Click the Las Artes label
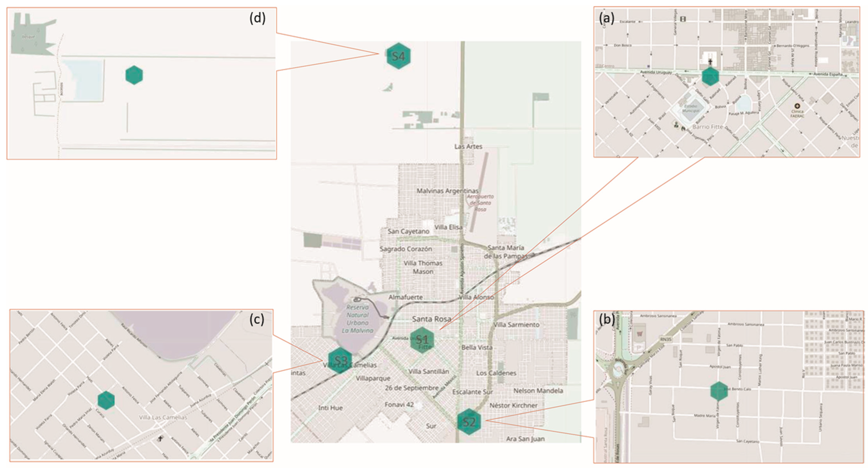The height and width of the screenshot is (468, 868). (468, 146)
